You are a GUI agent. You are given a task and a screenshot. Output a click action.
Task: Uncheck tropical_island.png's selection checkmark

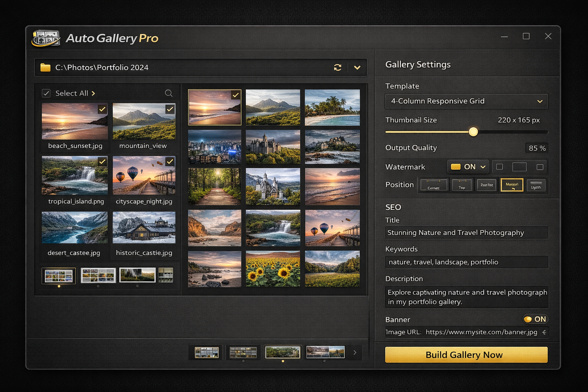coord(102,162)
